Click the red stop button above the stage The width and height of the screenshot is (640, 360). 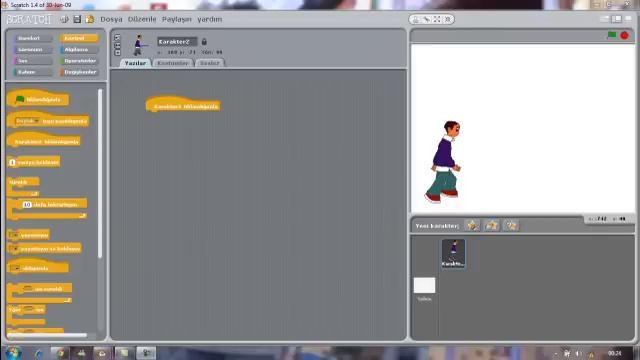pos(624,36)
